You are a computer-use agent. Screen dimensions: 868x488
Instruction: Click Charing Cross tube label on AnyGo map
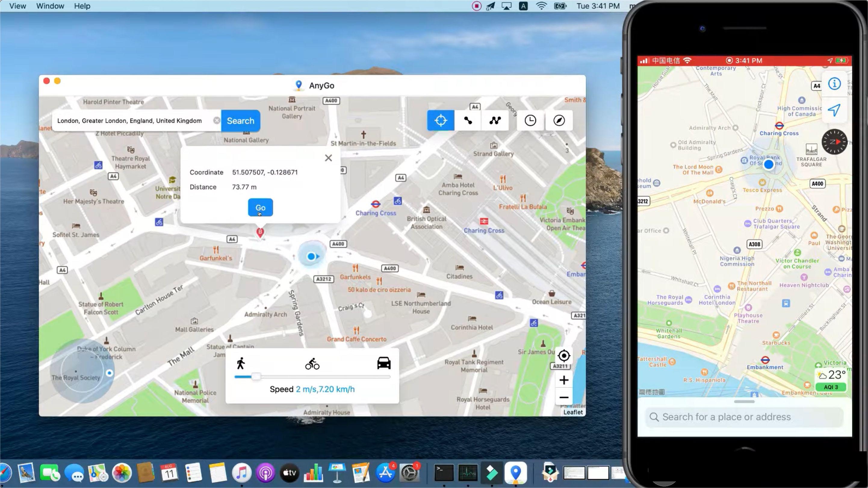tap(376, 213)
